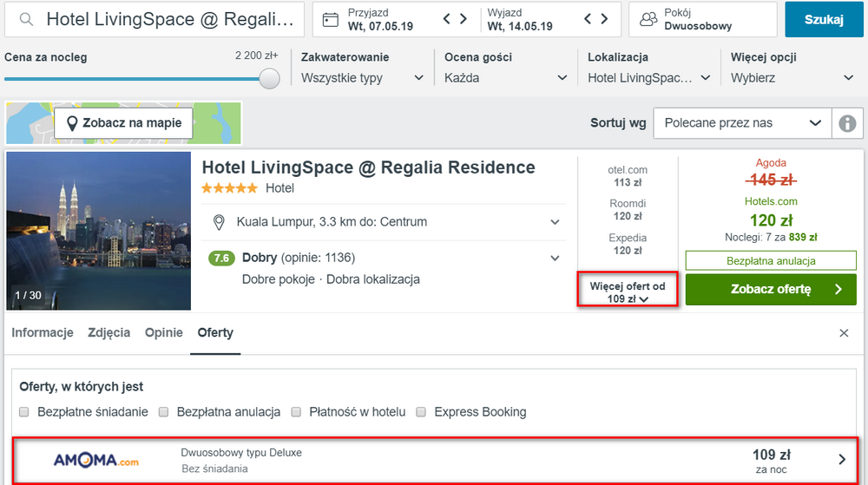
Task: Tick Bezpłatne śniadanie checkbox
Action: pos(23,412)
